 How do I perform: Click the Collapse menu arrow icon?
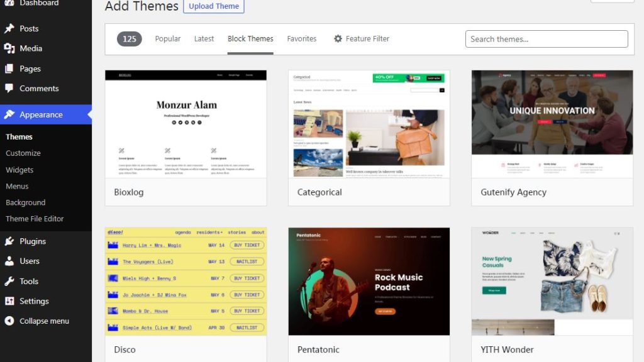point(9,321)
